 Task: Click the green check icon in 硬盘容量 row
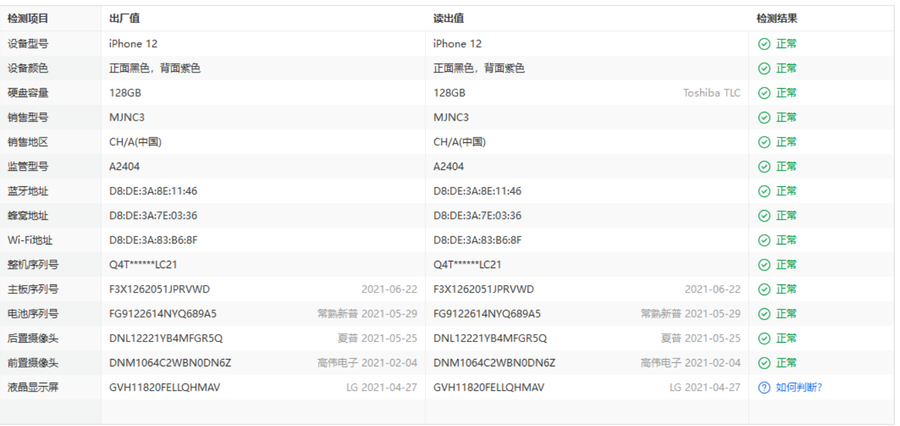764,93
